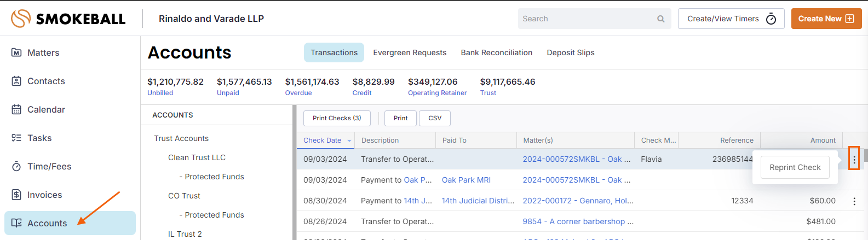Click the Flavia check memo cell
This screenshot has width=868, height=240.
651,159
